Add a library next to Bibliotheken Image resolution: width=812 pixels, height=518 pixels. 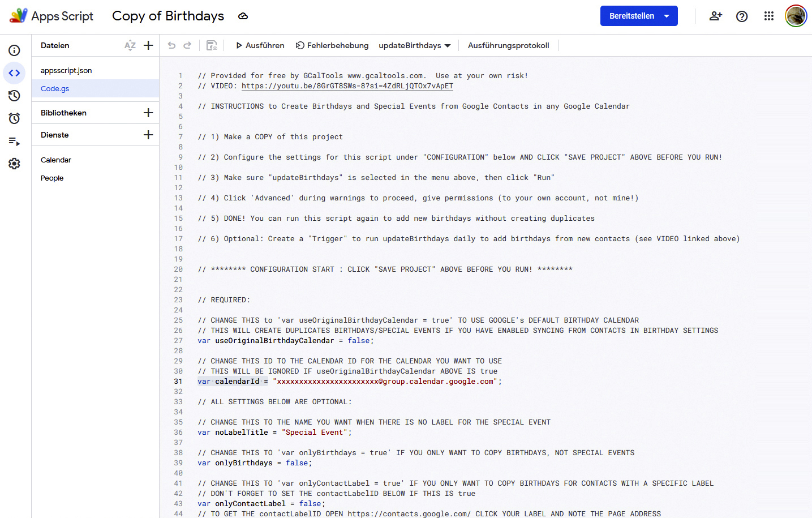(148, 113)
